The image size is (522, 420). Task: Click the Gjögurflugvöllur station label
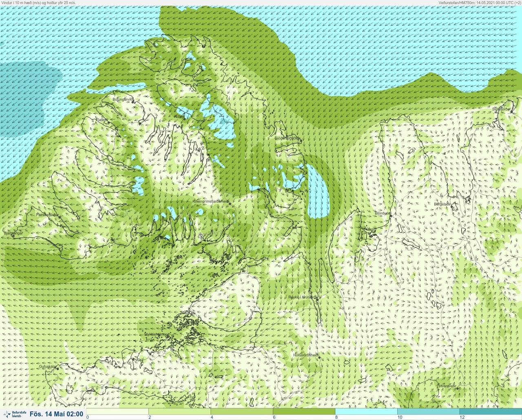pos(287,138)
